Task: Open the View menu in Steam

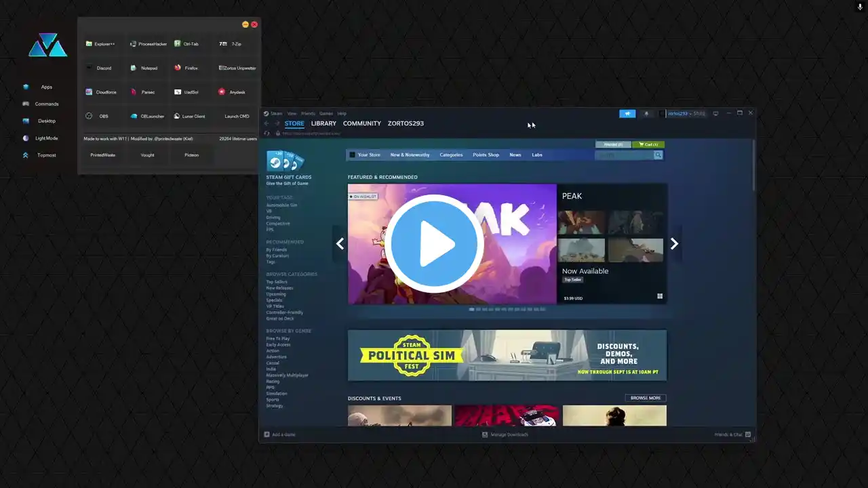Action: click(292, 114)
